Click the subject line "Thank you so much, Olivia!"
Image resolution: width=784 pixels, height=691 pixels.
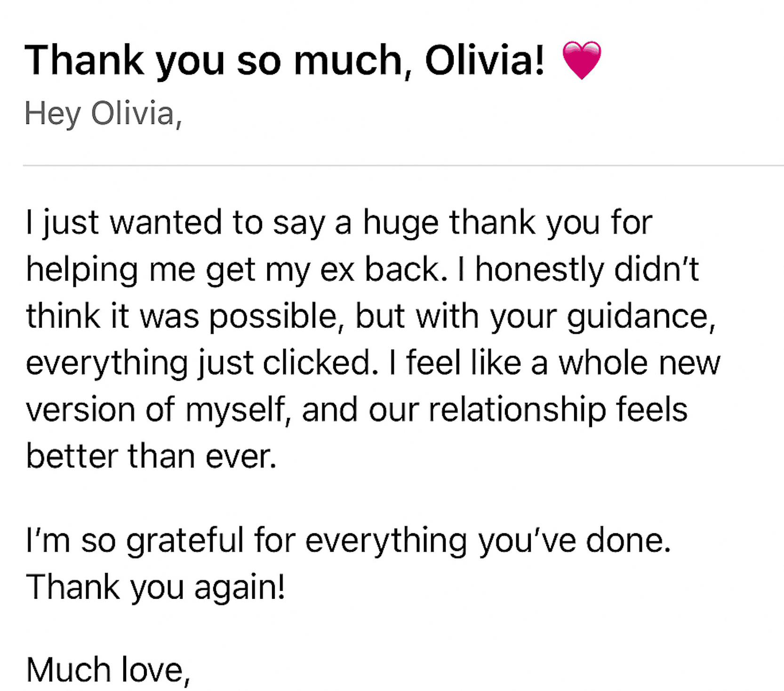pos(285,61)
